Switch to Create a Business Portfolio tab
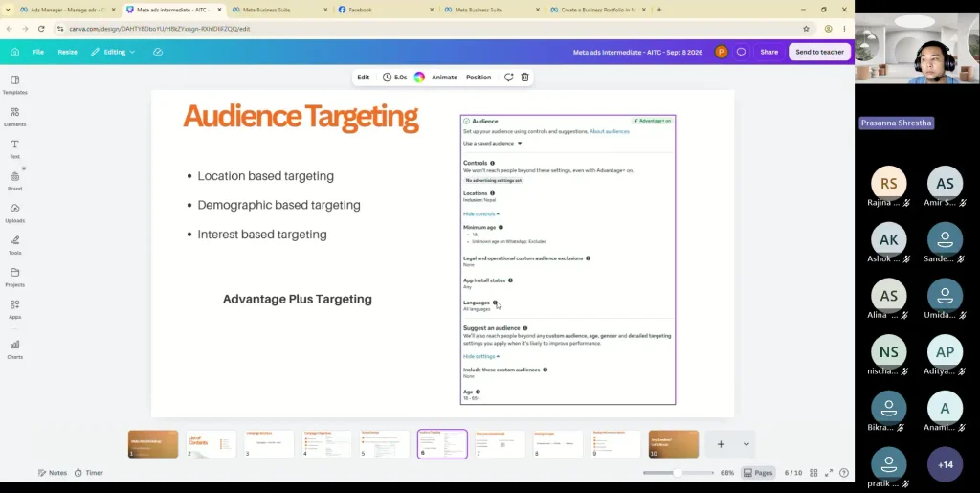Screen dimensions: 980x493 [599, 10]
